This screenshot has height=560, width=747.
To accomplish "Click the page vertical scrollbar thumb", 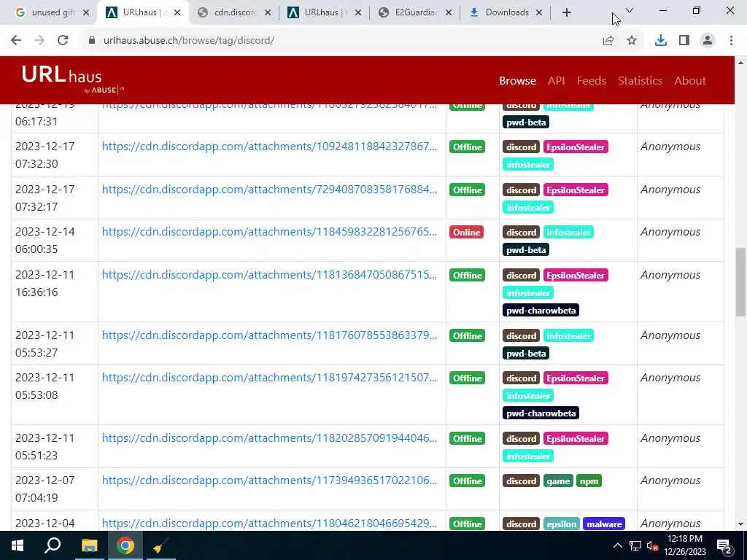I will 741,281.
